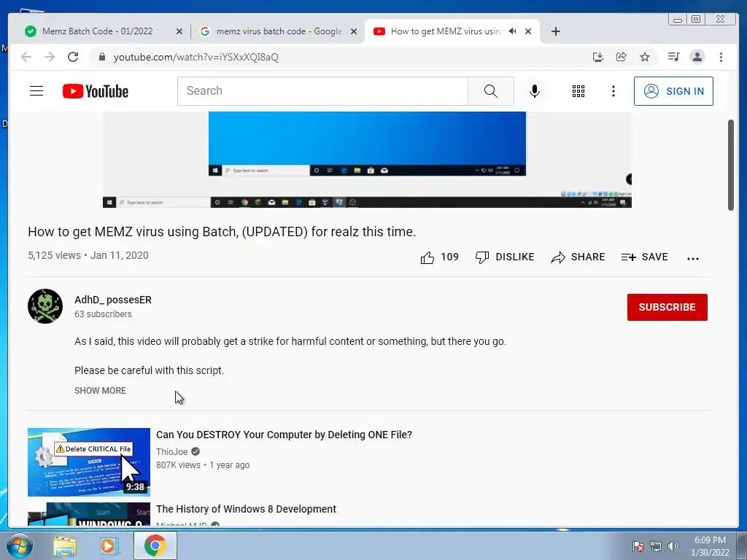The image size is (747, 560).
Task: Close the Memz Batch Code tab
Action: 179,31
